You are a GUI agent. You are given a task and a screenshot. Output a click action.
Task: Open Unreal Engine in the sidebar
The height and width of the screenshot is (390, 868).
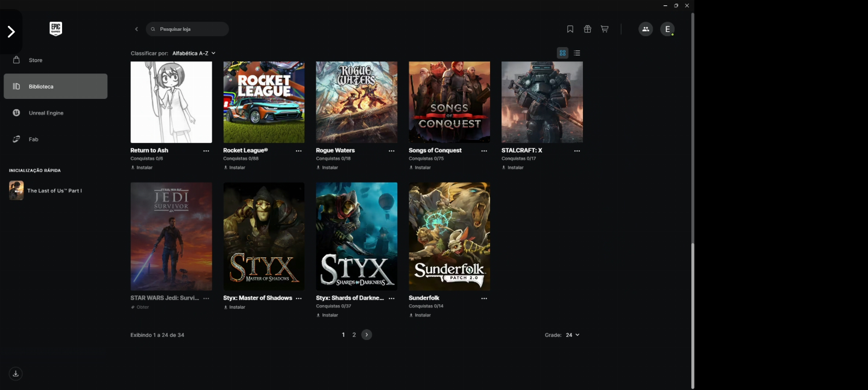pos(55,113)
